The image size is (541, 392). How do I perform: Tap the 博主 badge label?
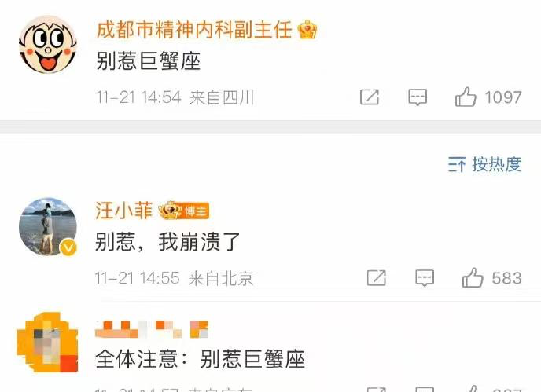click(x=196, y=211)
